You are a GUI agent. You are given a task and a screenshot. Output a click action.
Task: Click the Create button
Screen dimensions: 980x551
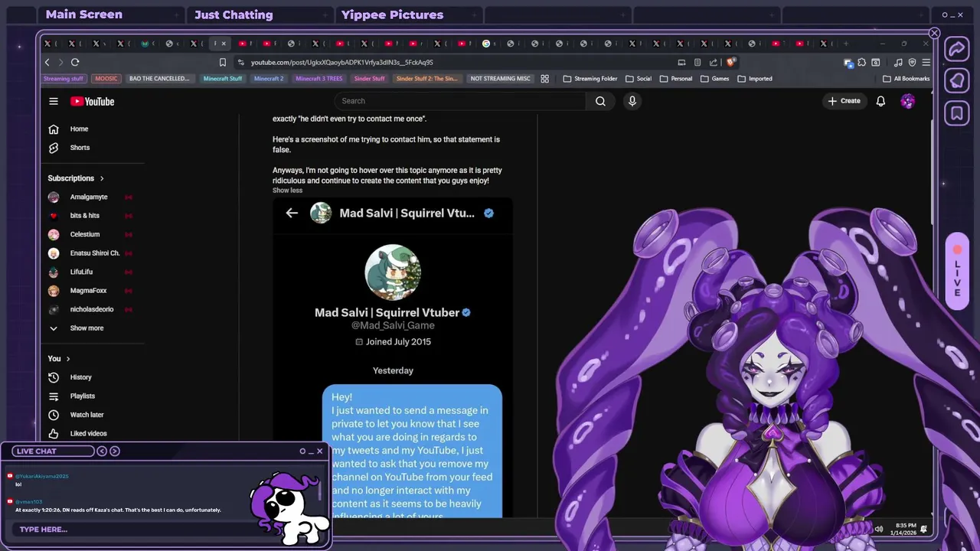(x=844, y=101)
